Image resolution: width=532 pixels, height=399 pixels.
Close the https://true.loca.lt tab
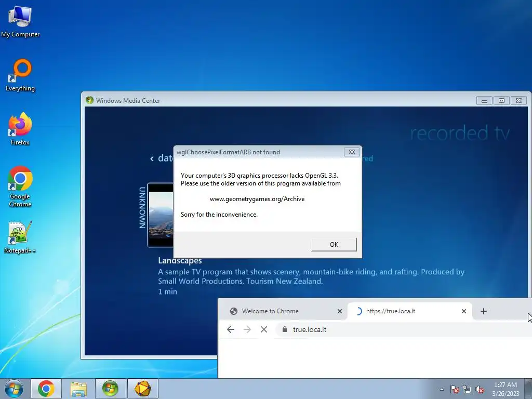(x=464, y=311)
